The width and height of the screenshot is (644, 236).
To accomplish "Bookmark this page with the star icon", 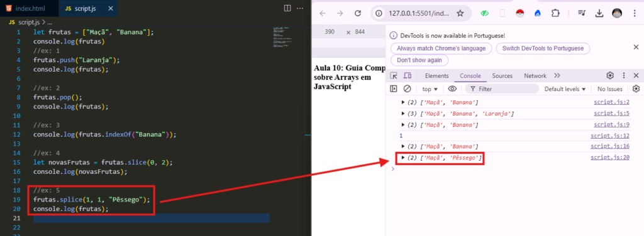I will coord(460,14).
